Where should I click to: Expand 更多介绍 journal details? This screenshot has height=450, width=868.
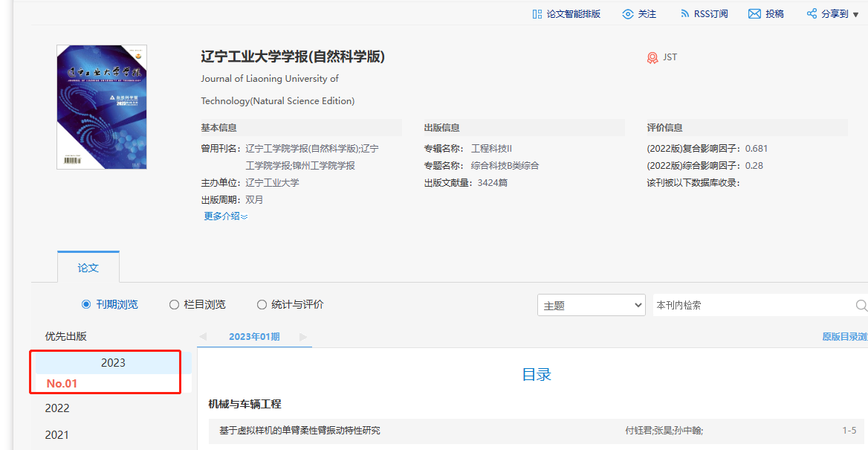point(226,216)
